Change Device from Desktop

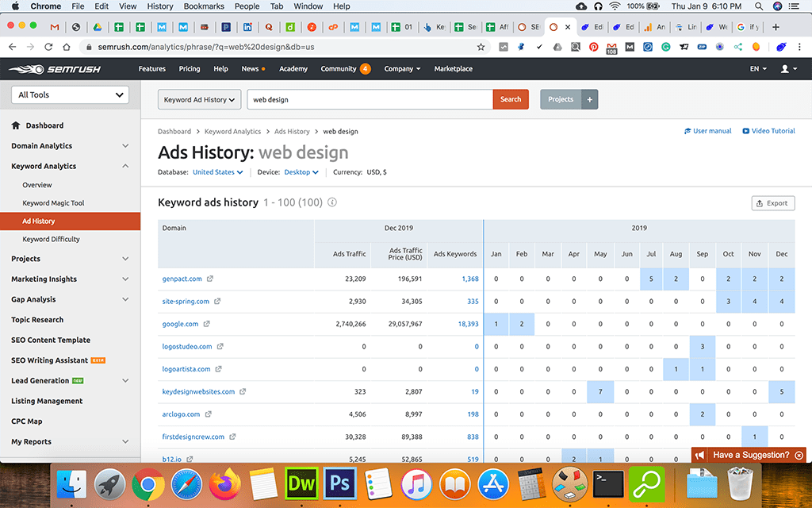pyautogui.click(x=301, y=172)
